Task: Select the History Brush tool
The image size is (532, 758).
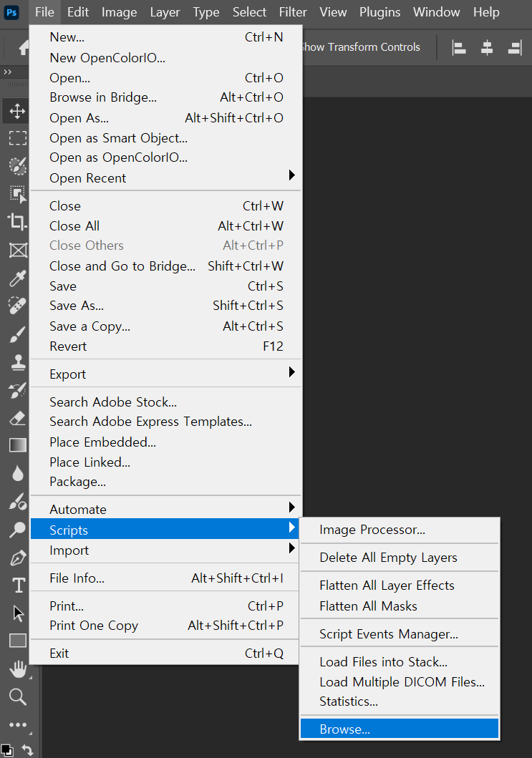Action: tap(17, 390)
